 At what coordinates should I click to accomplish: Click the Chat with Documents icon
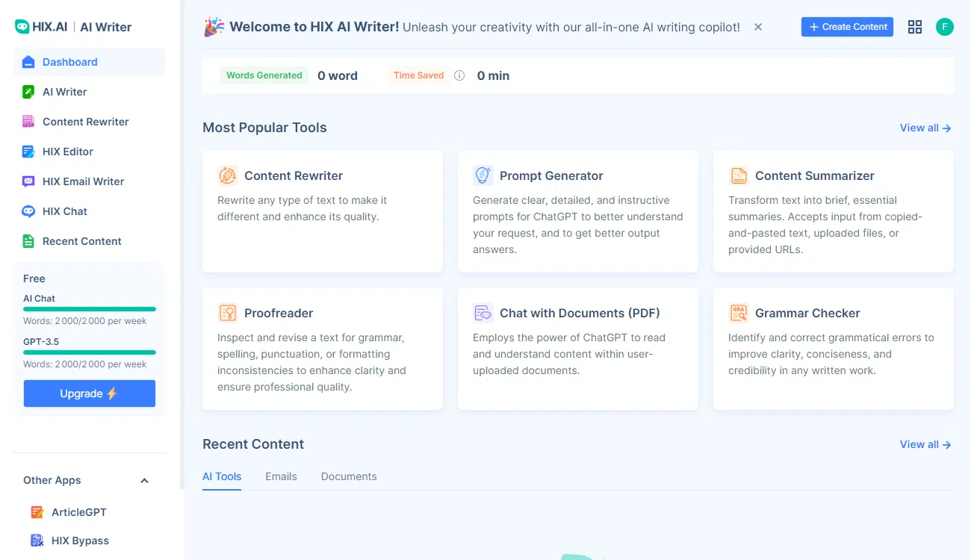(483, 313)
